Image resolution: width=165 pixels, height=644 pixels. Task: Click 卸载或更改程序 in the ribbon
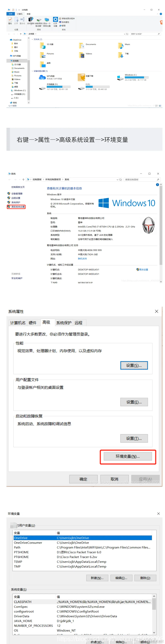pos(67,19)
